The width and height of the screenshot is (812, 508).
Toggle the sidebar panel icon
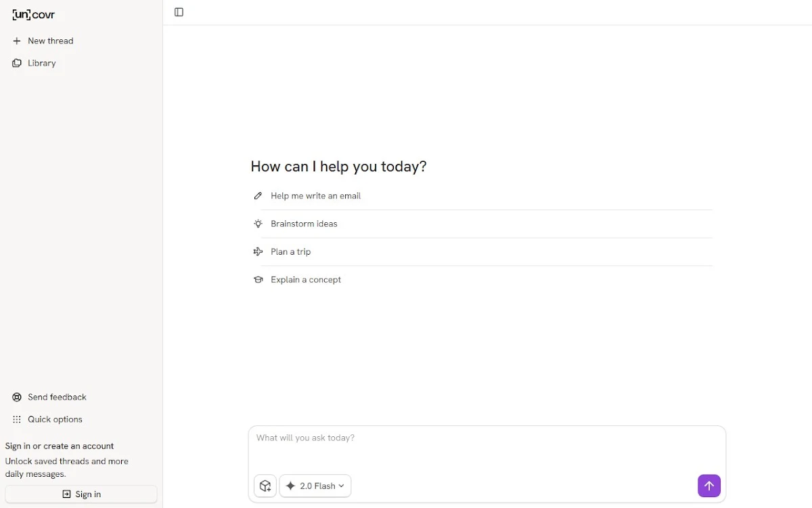[x=179, y=12]
